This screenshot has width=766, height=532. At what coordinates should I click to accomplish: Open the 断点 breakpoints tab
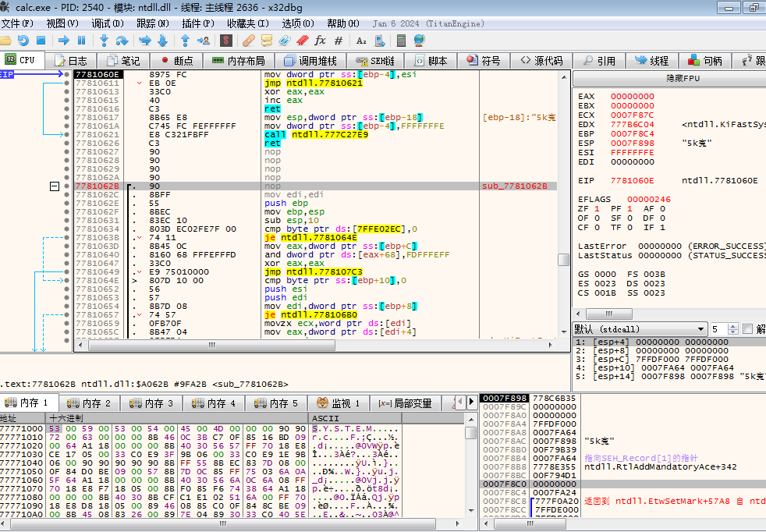177,61
